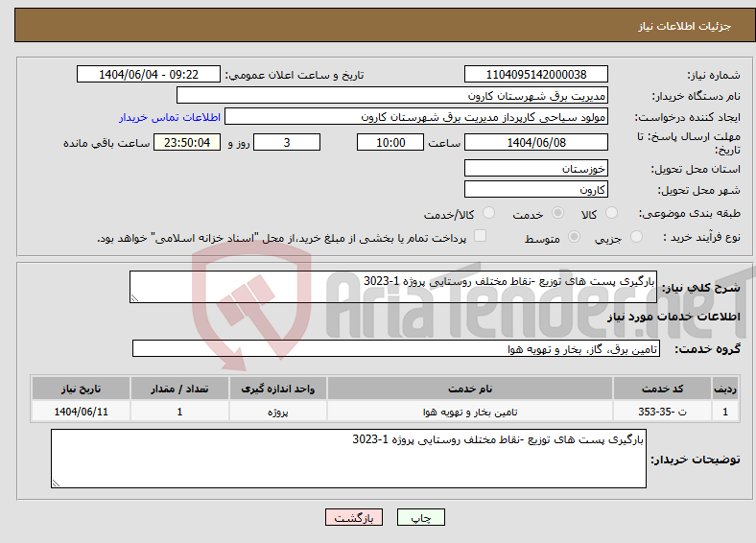Click the city field کارون

click(x=535, y=189)
